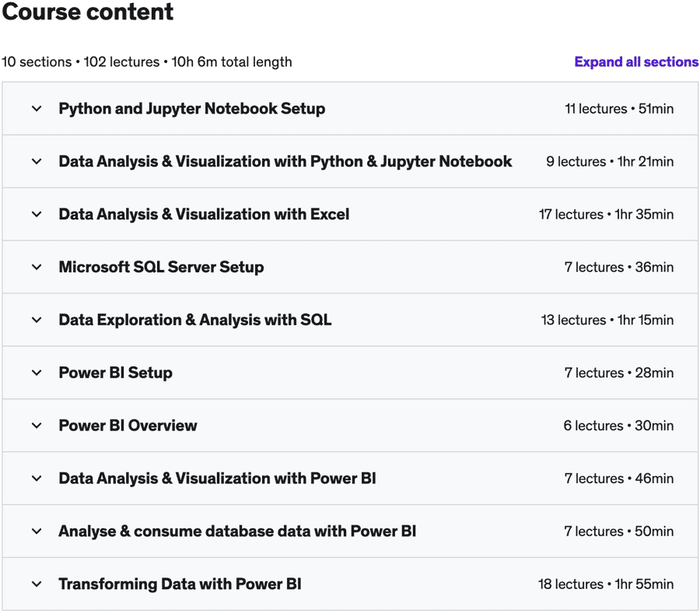Viewport: 700px width, 614px height.
Task: Open the Power BI Overview title
Action: [128, 426]
